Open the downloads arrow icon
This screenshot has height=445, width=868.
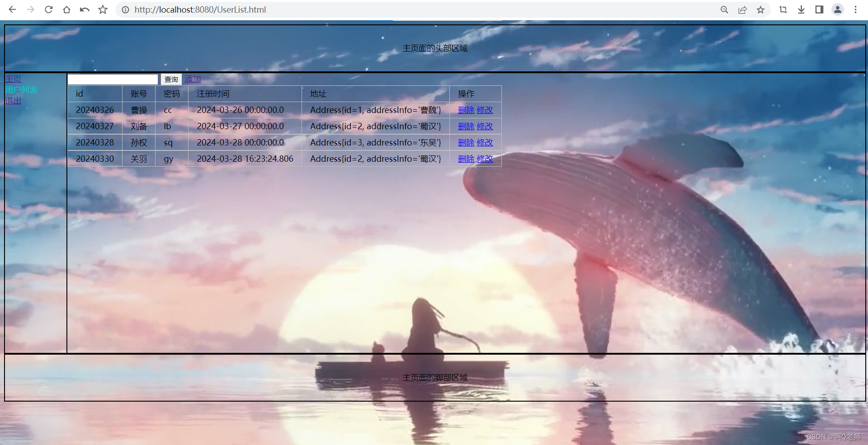point(801,9)
